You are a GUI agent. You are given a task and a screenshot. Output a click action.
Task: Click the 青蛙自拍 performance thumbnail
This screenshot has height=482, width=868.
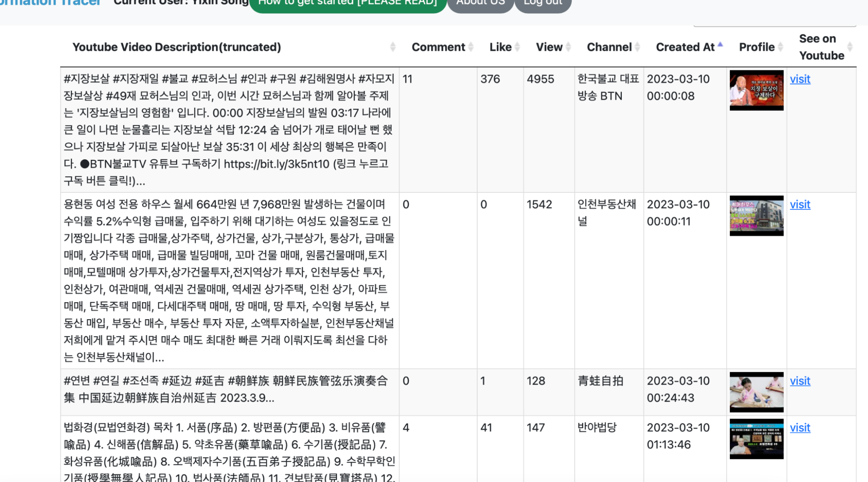(x=756, y=392)
